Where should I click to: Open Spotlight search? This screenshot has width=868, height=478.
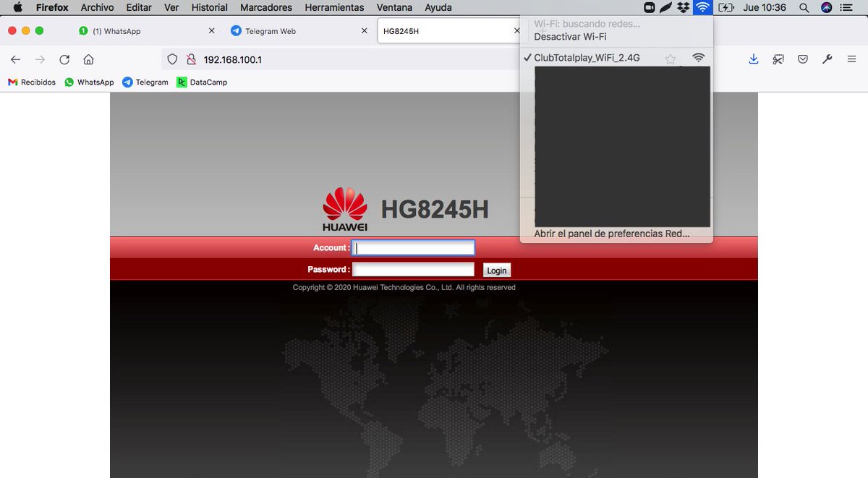tap(804, 7)
